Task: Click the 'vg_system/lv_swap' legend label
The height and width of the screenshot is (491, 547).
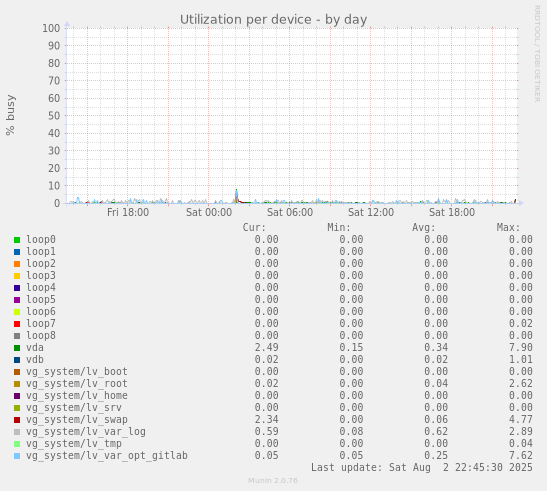Action: click(77, 419)
